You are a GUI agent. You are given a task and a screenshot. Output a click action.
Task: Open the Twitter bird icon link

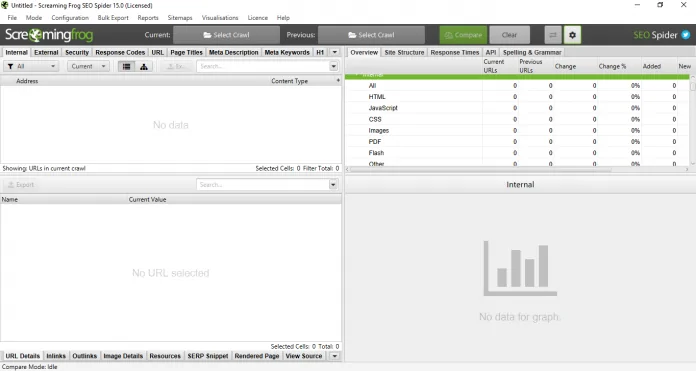coord(686,35)
